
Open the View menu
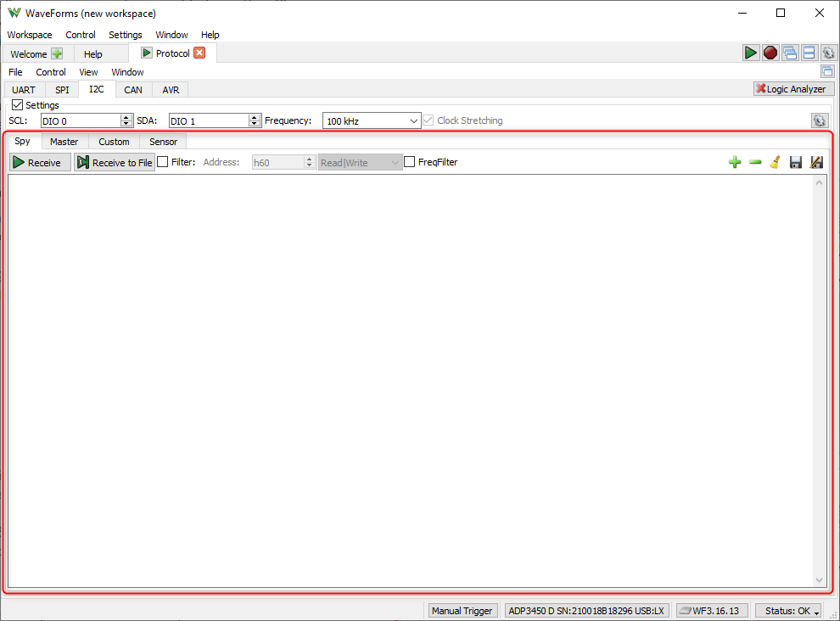click(88, 72)
